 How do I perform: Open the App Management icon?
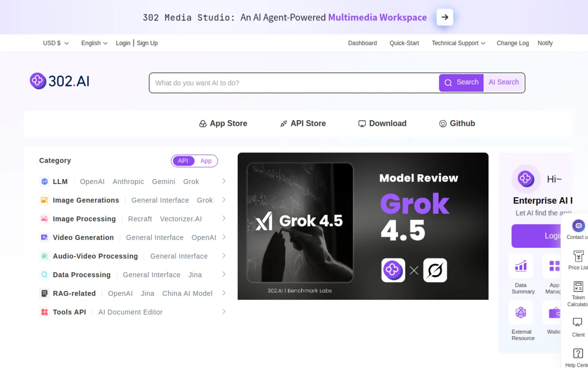pyautogui.click(x=554, y=266)
